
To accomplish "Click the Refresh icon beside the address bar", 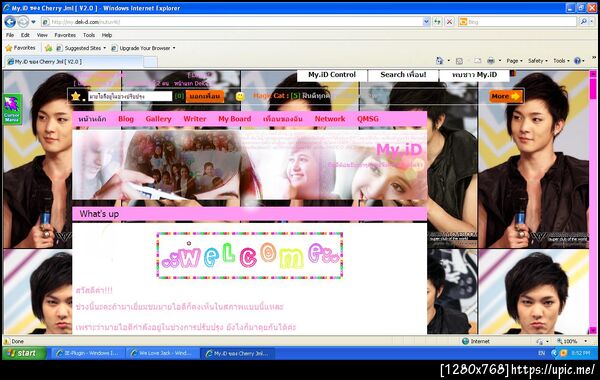I will click(437, 22).
